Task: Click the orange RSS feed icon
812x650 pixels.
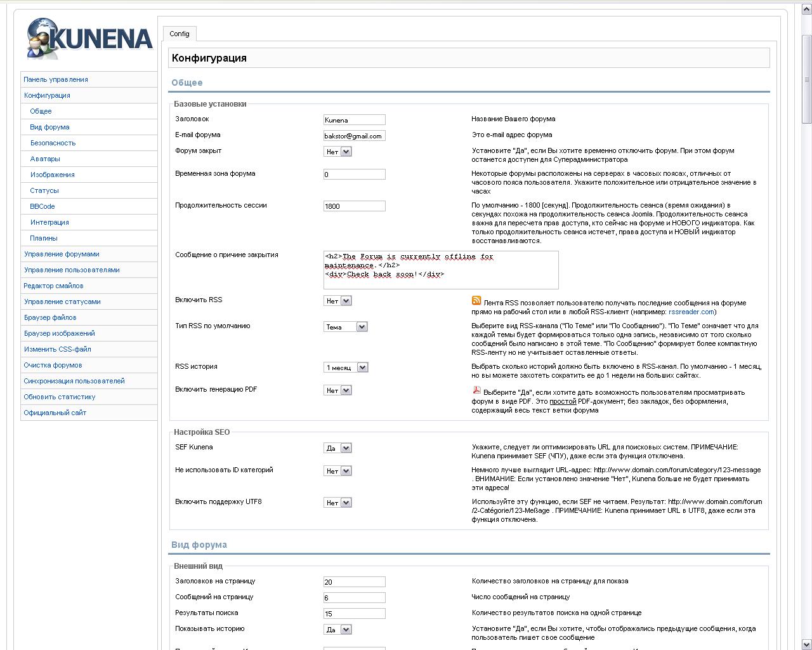Action: point(476,301)
